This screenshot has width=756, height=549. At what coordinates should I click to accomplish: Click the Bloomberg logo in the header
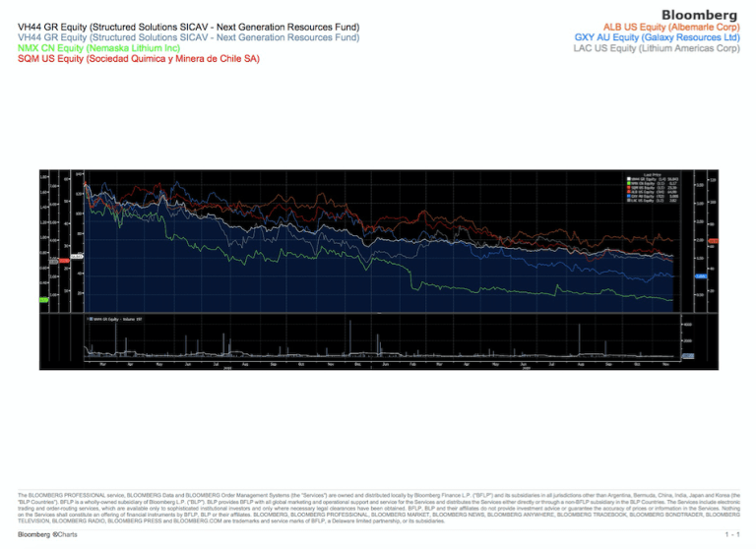tap(699, 15)
